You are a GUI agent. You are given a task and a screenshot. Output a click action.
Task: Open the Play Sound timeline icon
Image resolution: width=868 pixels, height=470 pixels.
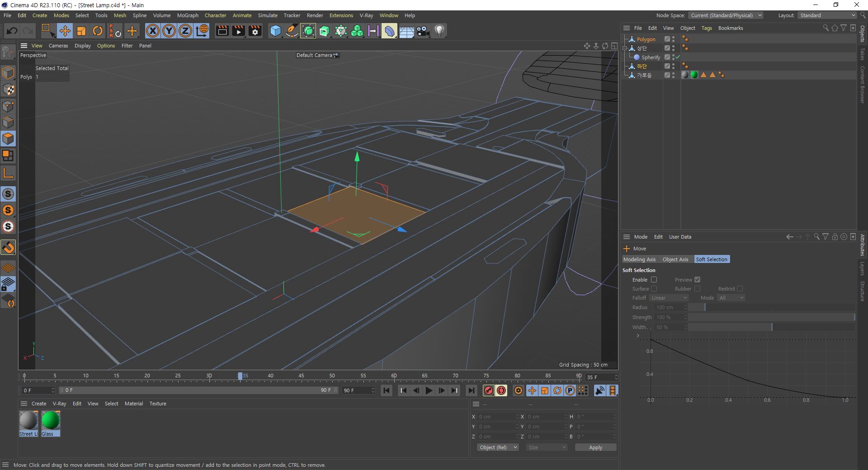pyautogui.click(x=600, y=390)
